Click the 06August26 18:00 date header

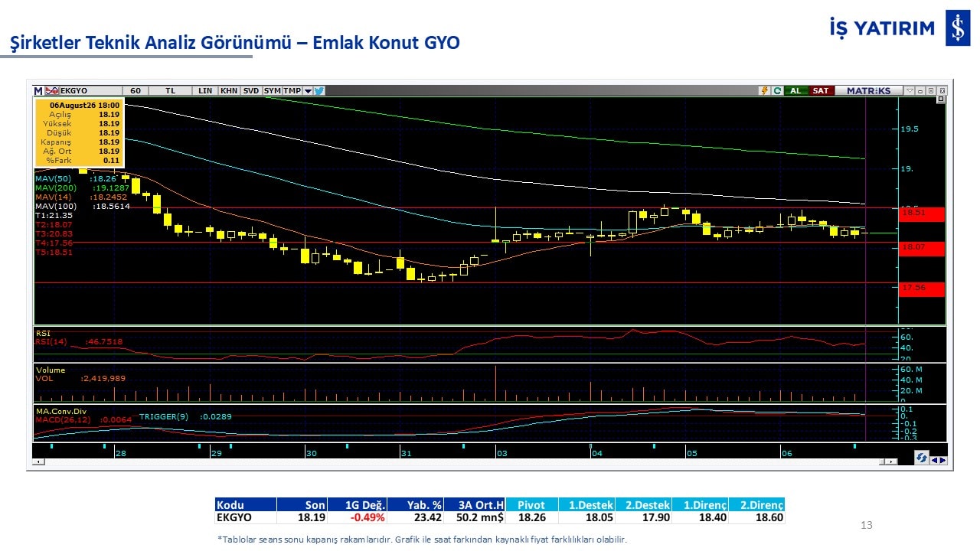pyautogui.click(x=84, y=104)
